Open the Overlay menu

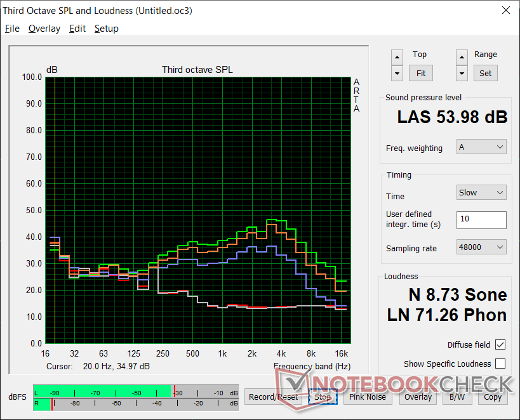44,29
